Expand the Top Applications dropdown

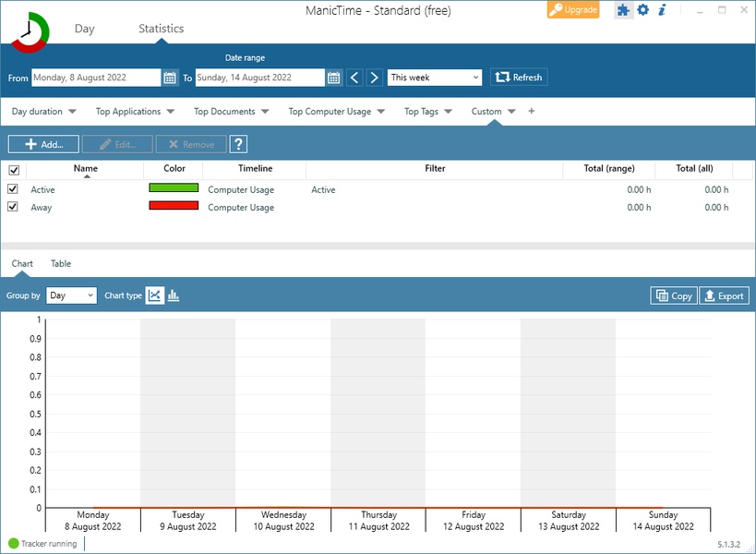pyautogui.click(x=134, y=112)
